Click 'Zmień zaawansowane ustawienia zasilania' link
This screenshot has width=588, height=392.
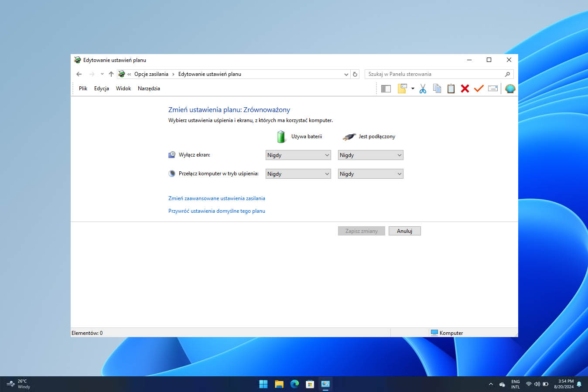(217, 198)
